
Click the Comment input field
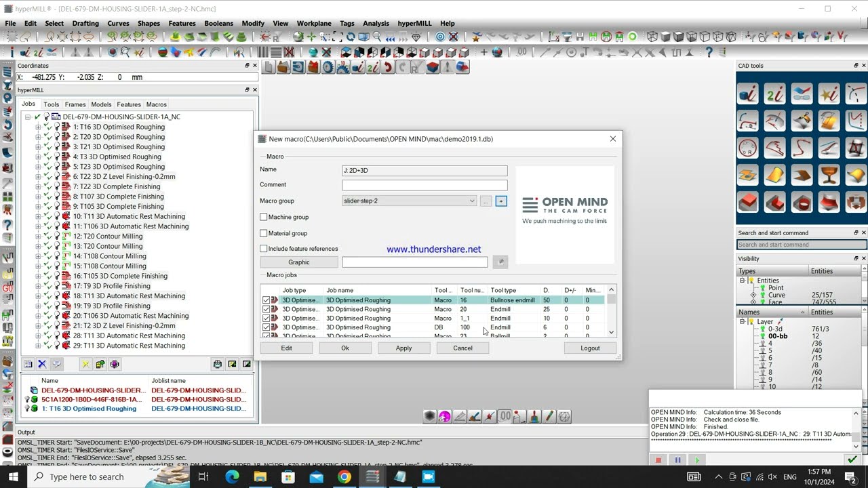point(425,185)
